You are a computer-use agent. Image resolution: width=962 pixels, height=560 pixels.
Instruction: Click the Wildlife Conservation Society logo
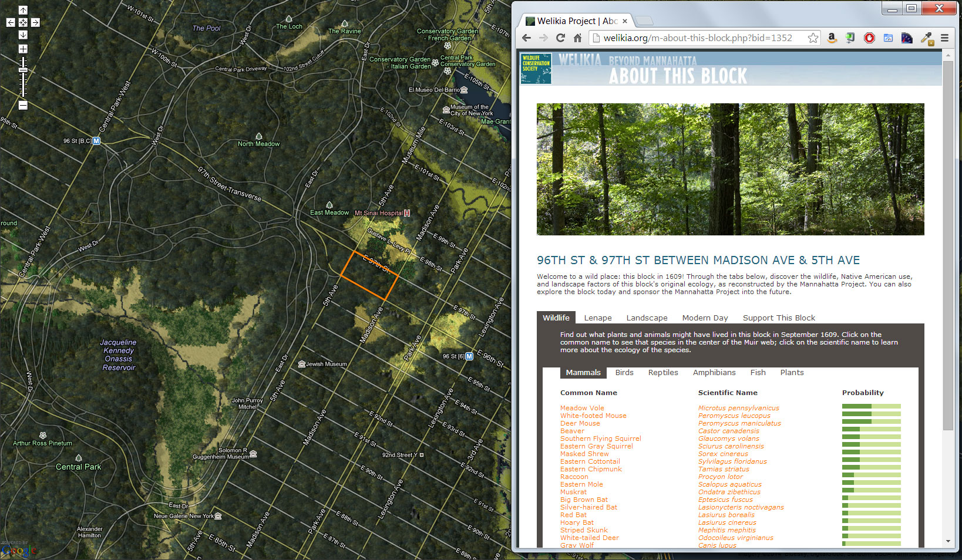(536, 68)
